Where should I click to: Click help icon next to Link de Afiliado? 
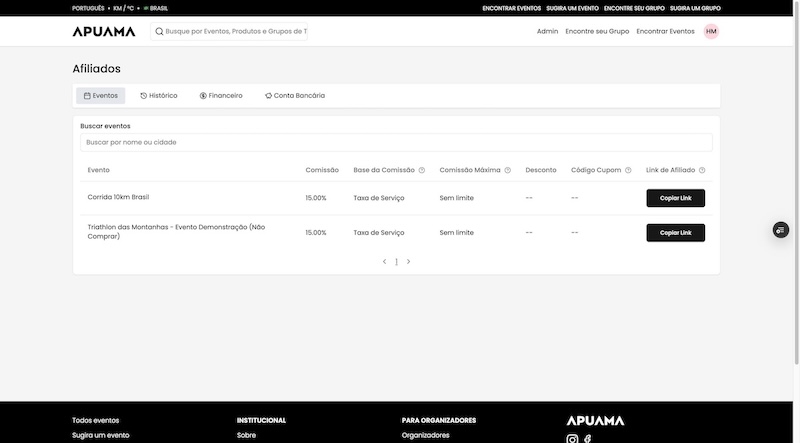click(x=702, y=170)
